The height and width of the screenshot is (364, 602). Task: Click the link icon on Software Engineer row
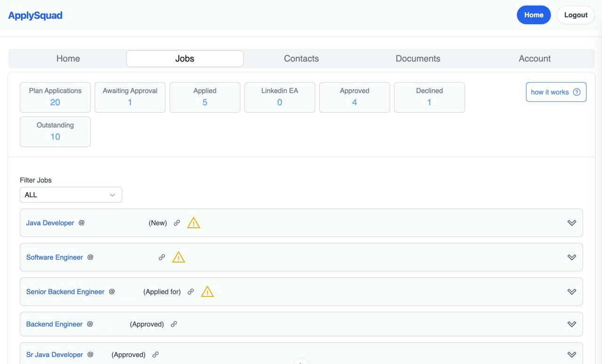pos(162,257)
